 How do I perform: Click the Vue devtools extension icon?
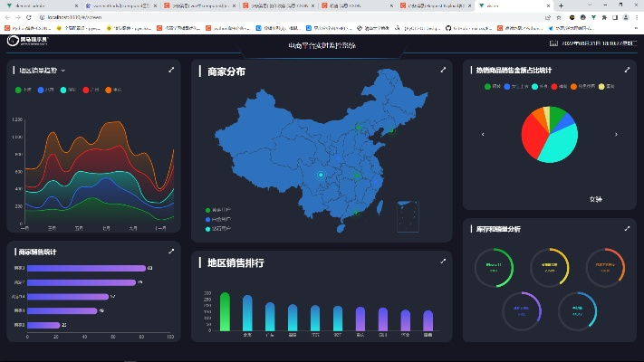[x=593, y=18]
